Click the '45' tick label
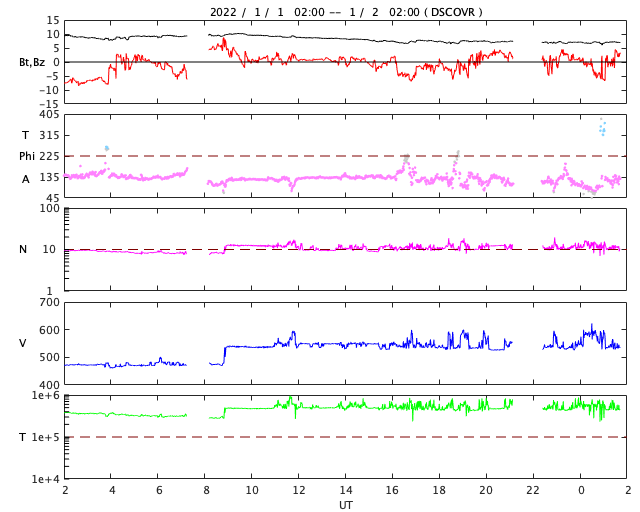Viewport: 640px width, 512px height. [x=53, y=198]
